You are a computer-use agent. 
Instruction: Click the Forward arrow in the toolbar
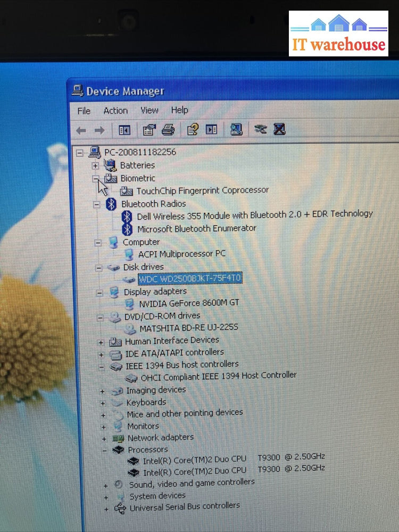(99, 130)
